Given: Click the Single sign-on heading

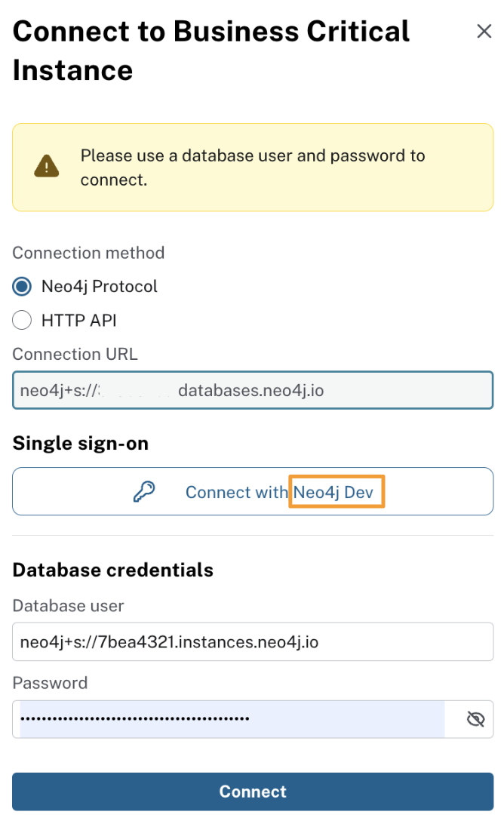Looking at the screenshot, I should [x=81, y=443].
